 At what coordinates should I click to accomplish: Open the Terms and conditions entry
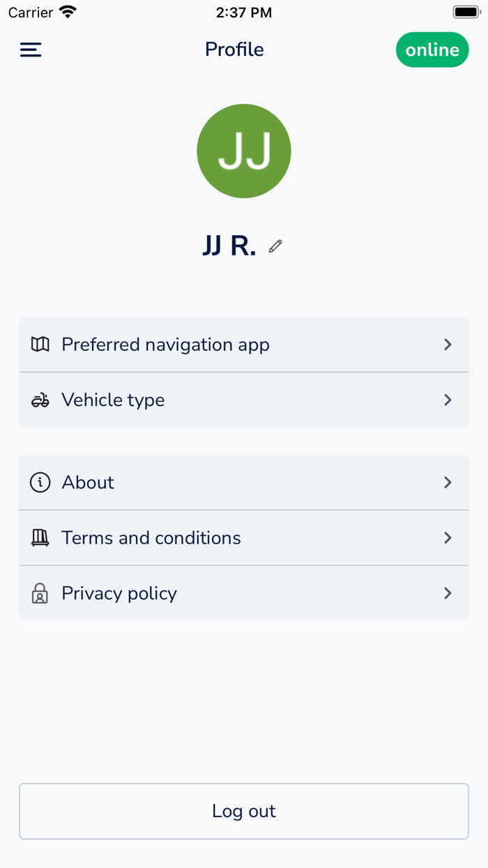tap(244, 538)
